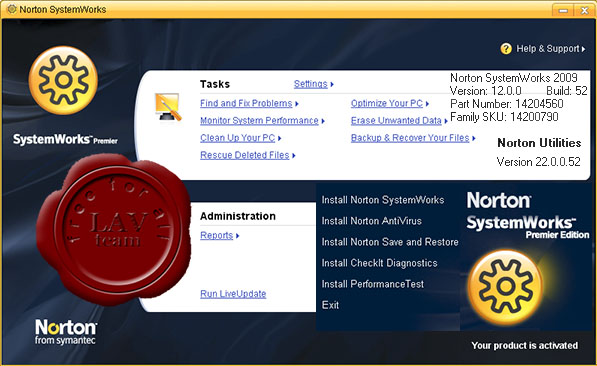
Task: Open the Settings link
Action: click(310, 84)
